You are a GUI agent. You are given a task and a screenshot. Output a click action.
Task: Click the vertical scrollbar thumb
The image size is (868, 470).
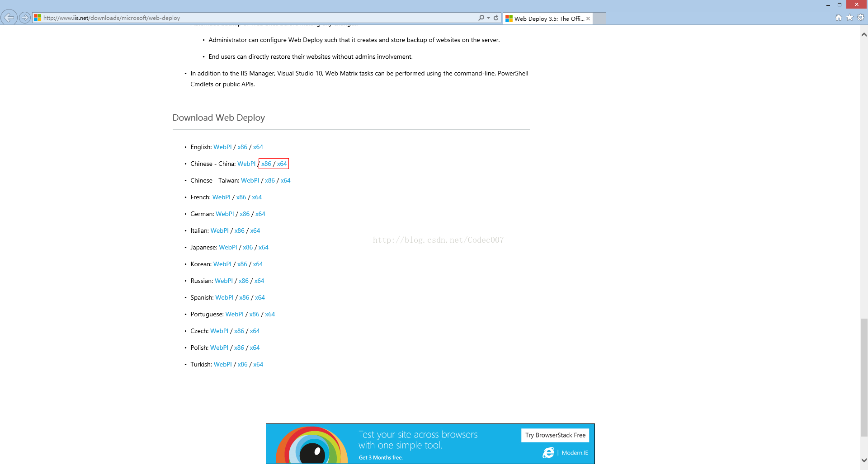(864, 377)
